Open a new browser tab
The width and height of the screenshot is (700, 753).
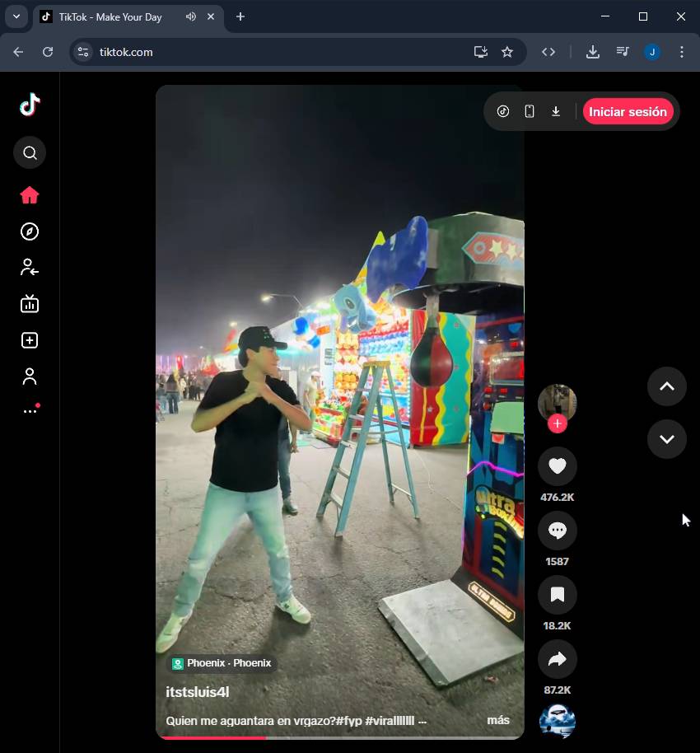click(x=240, y=16)
